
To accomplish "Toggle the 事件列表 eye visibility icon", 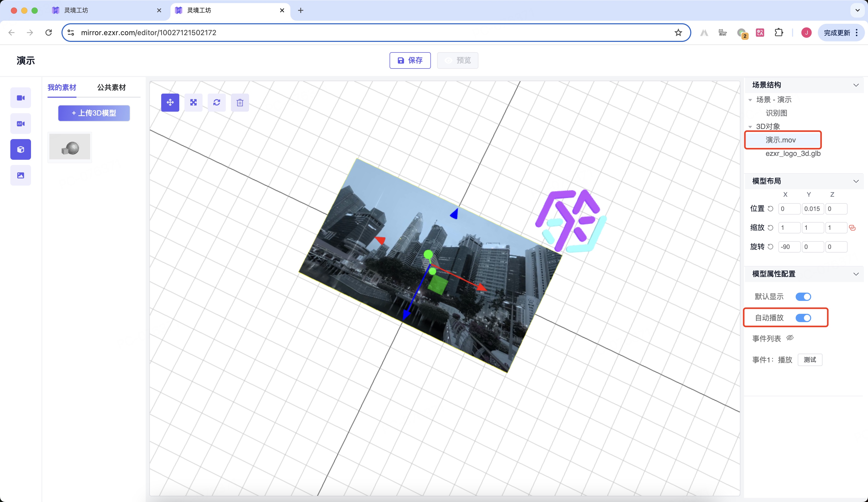I will tap(790, 338).
